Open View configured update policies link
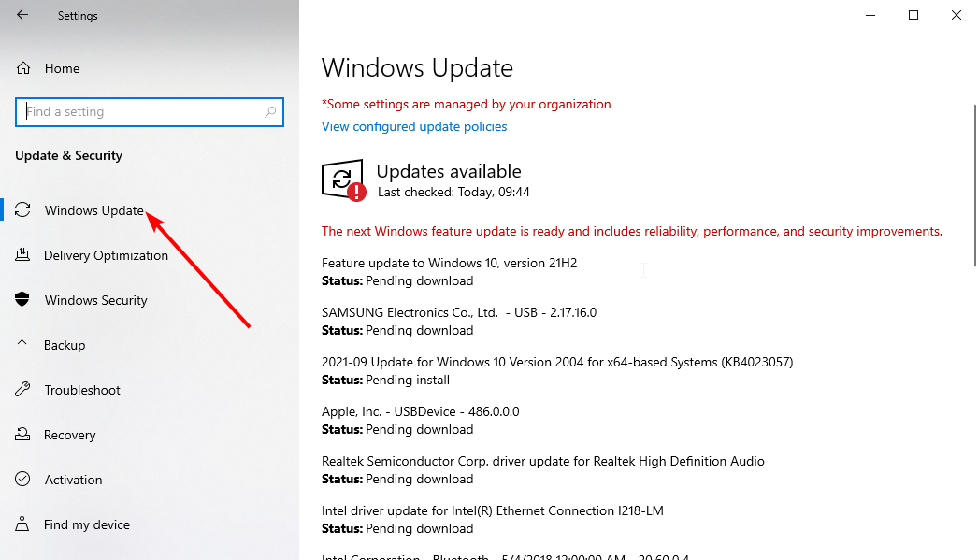 pos(414,126)
